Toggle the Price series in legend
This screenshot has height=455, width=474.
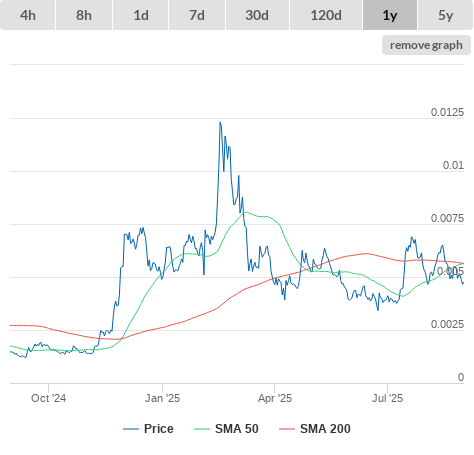tap(159, 429)
